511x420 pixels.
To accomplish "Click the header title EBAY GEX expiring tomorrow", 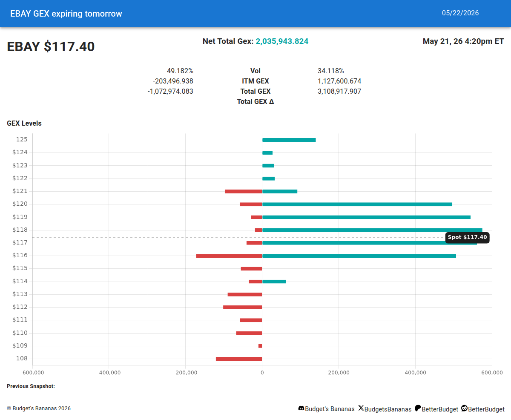I will click(66, 14).
